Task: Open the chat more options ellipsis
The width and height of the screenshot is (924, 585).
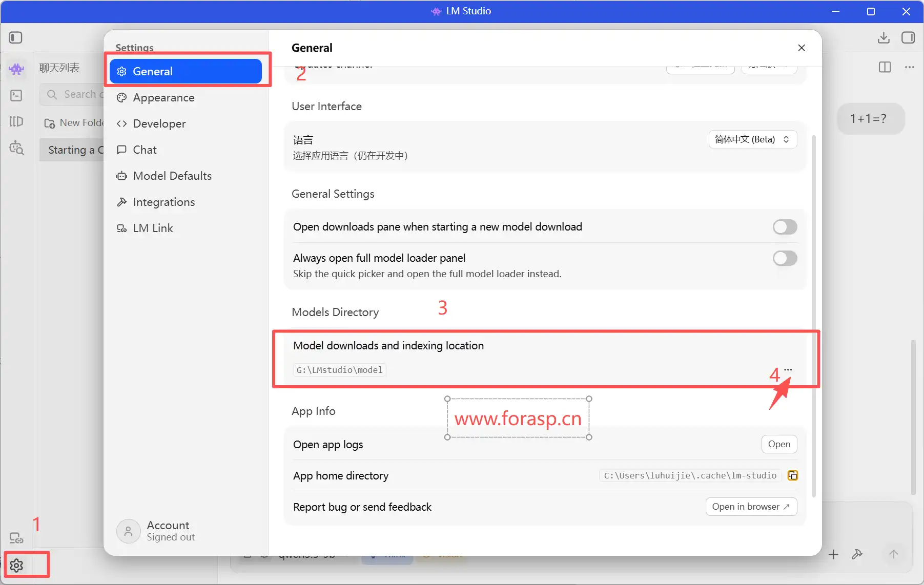Action: [x=910, y=67]
